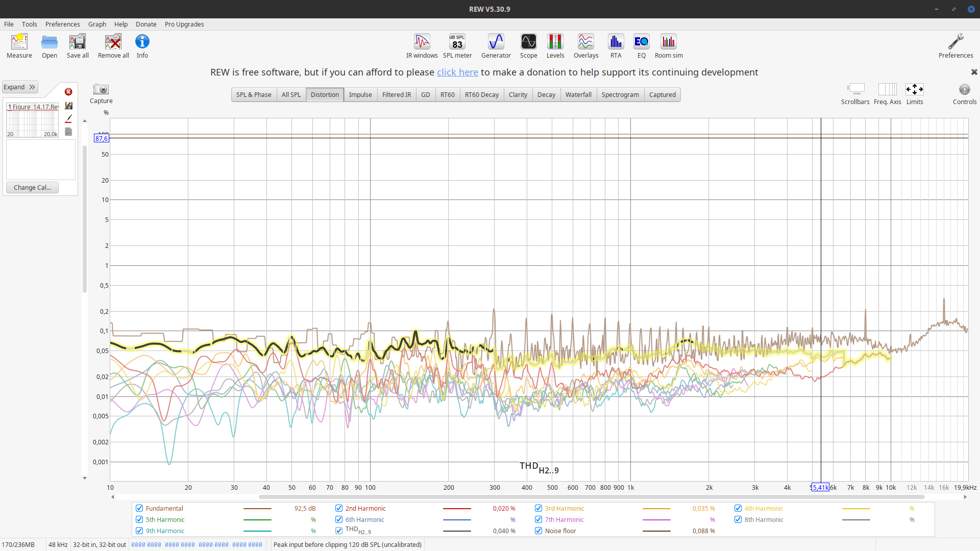
Task: Remove the measurement with the red X icon
Action: (68, 92)
